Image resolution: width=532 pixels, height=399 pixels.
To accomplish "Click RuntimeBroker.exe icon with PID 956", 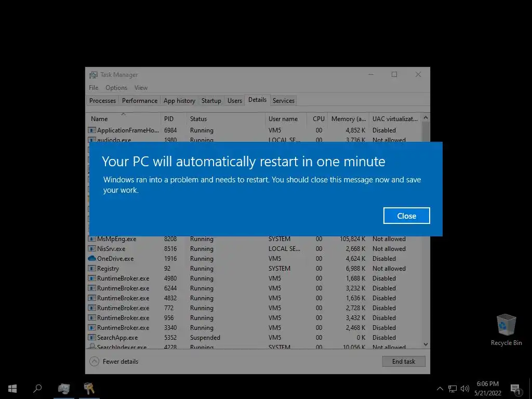I will coord(92,318).
